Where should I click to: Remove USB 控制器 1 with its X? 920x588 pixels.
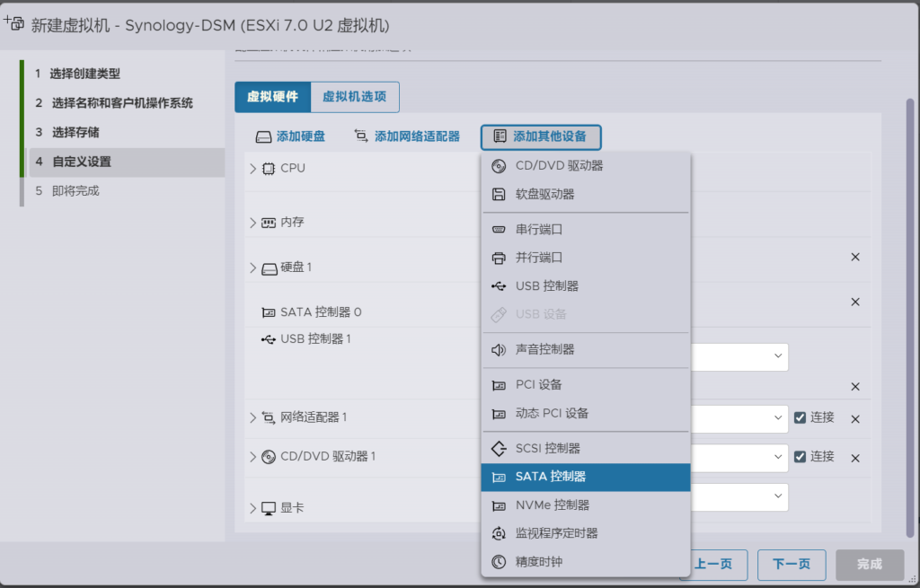pos(855,387)
